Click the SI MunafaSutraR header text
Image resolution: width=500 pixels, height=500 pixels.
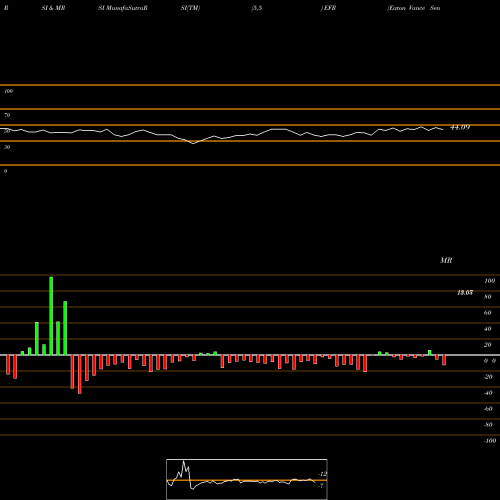pyautogui.click(x=123, y=8)
